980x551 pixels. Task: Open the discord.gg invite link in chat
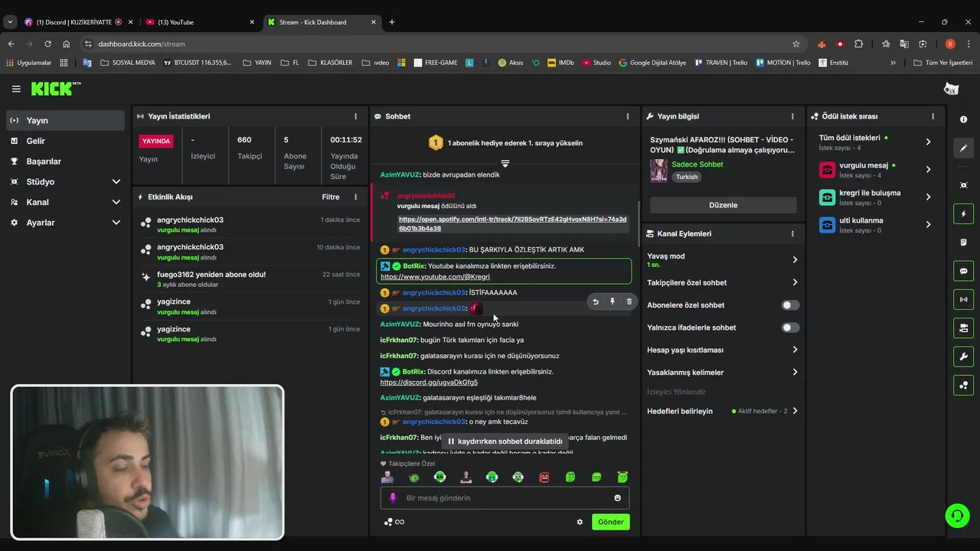(x=429, y=383)
